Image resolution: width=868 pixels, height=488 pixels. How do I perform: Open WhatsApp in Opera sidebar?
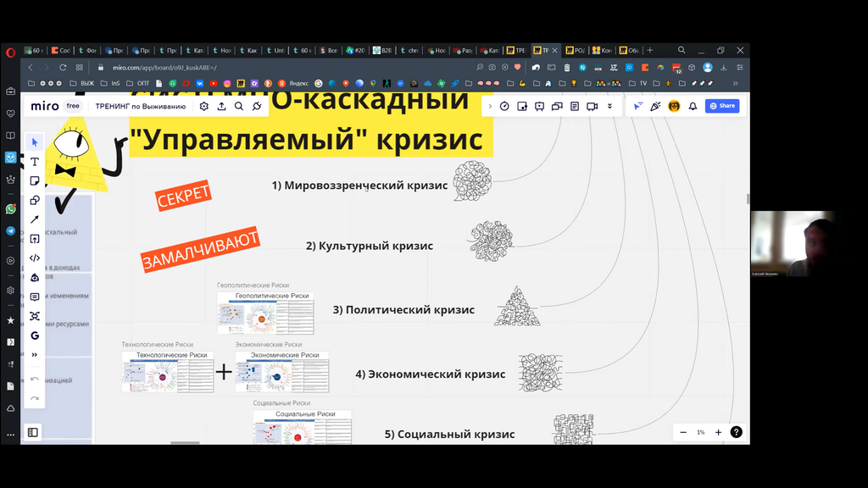click(x=10, y=209)
